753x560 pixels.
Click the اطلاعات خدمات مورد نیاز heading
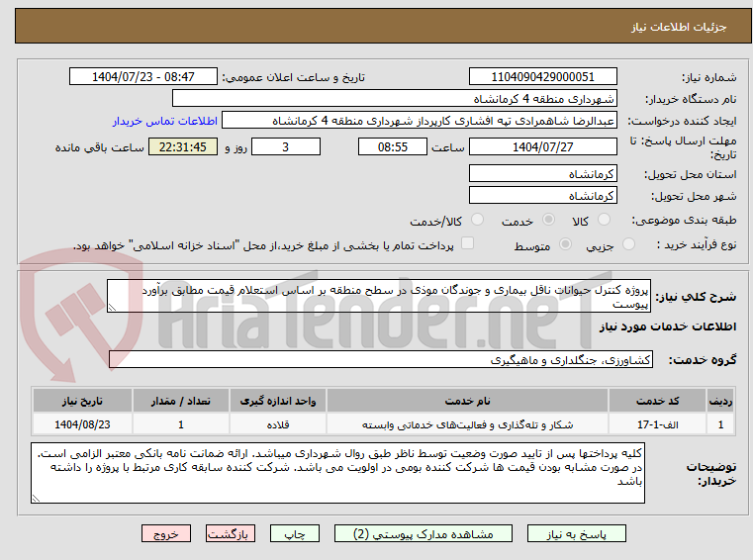point(668,327)
